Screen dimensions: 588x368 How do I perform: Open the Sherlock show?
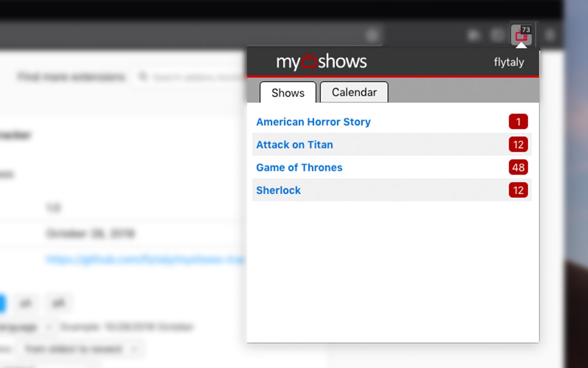pos(278,190)
